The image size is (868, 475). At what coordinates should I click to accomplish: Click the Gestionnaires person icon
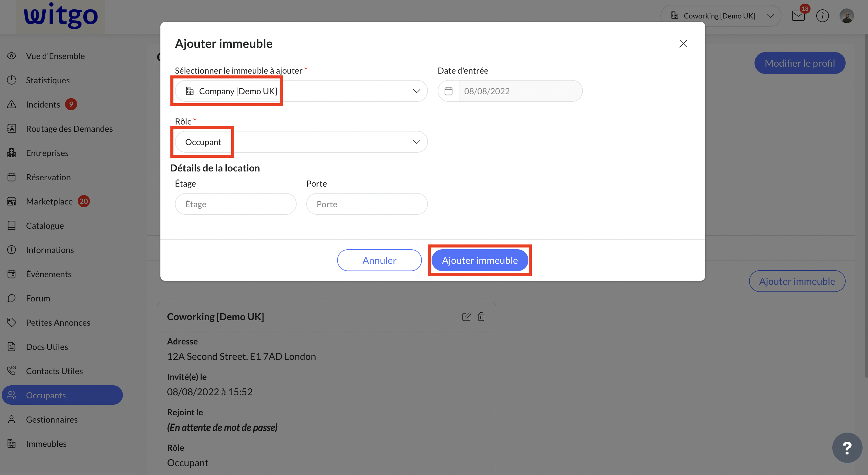[x=12, y=419]
